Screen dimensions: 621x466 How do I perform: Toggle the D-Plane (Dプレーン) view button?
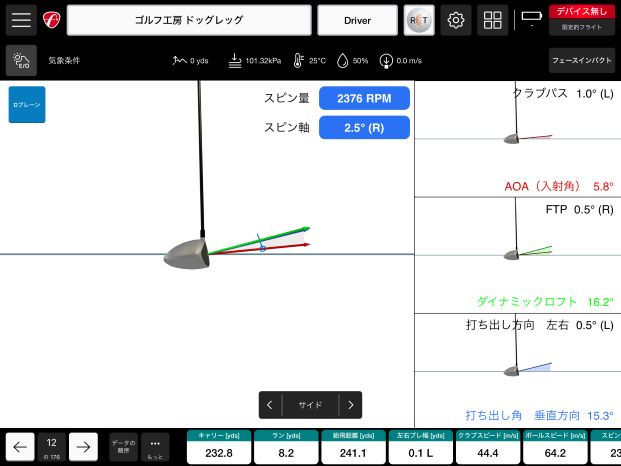pyautogui.click(x=27, y=104)
